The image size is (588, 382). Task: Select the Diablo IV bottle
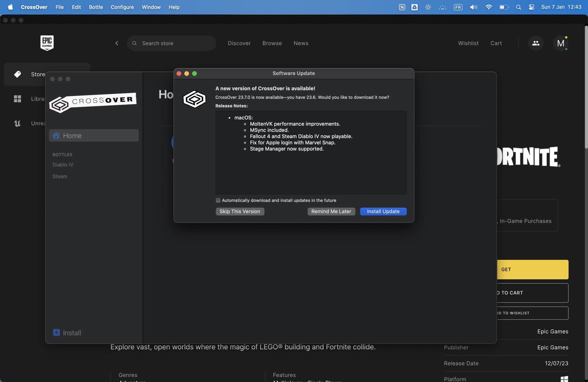tap(63, 165)
